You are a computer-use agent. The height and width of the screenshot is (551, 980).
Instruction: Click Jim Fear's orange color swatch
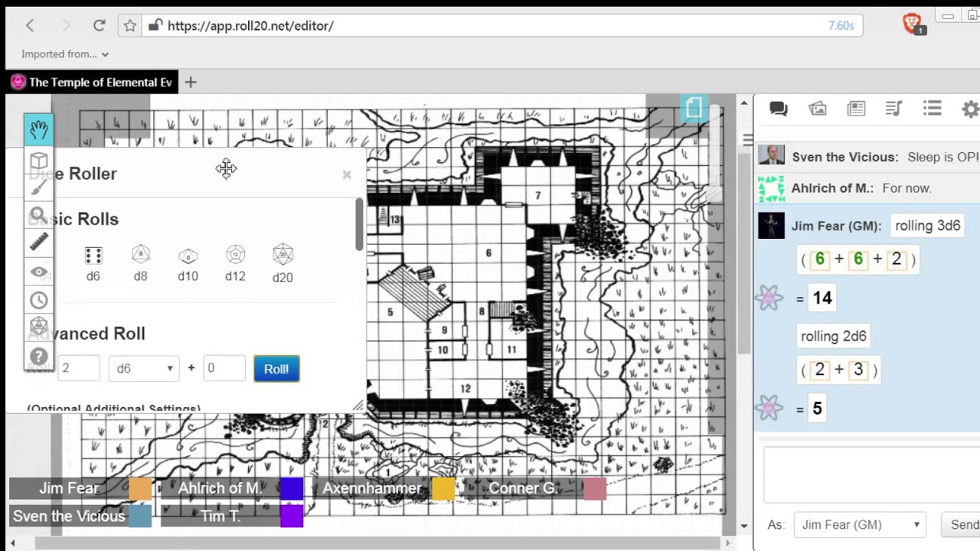tap(140, 488)
